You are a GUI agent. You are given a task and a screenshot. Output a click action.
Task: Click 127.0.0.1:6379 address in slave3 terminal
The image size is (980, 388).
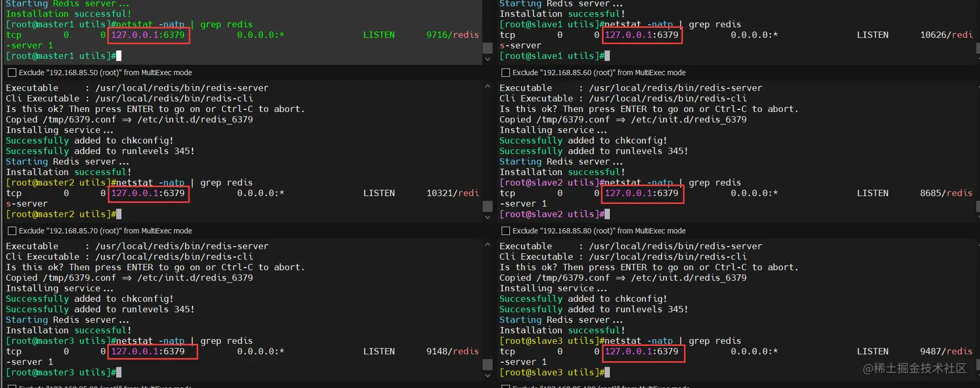642,351
